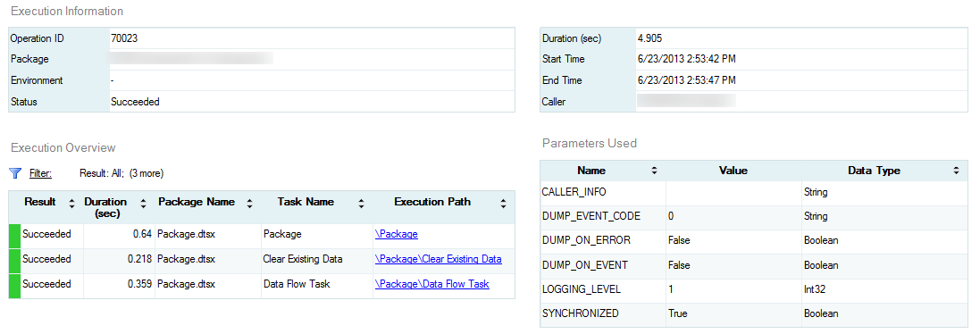Select the Value column header
The image size is (980, 334).
click(733, 171)
